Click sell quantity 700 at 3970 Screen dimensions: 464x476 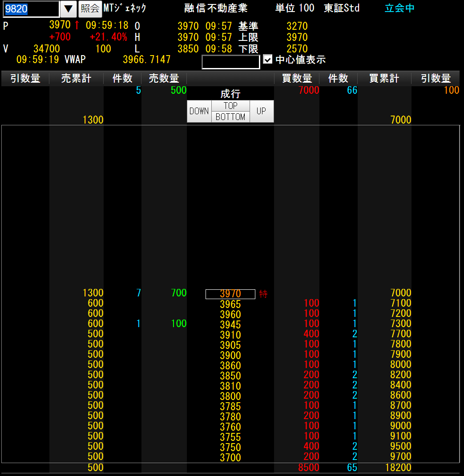pos(179,292)
